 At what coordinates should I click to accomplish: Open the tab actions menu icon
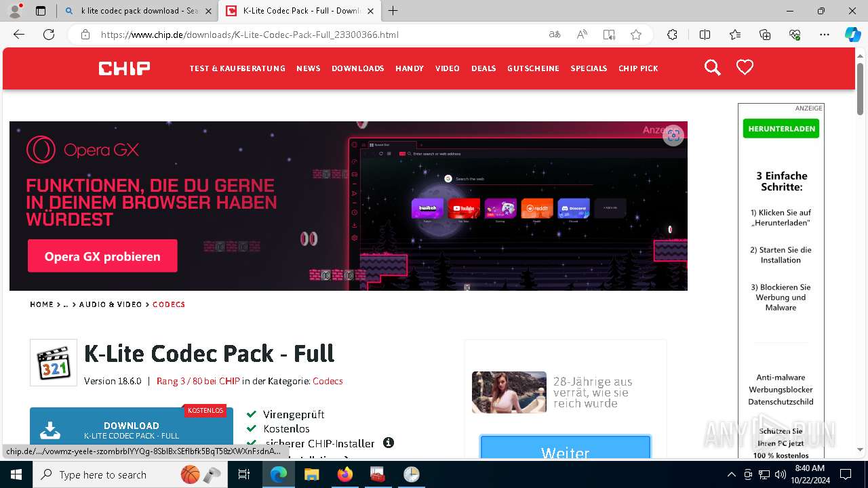[41, 11]
